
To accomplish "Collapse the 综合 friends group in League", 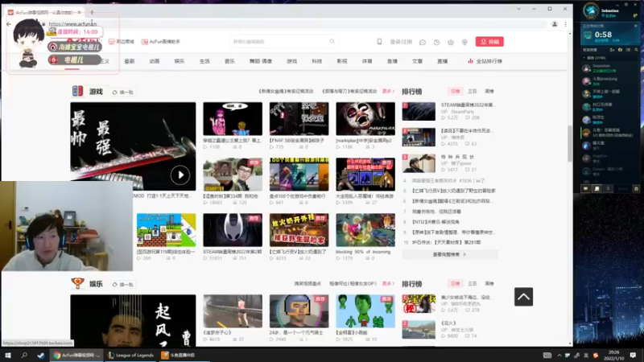I will tap(584, 58).
